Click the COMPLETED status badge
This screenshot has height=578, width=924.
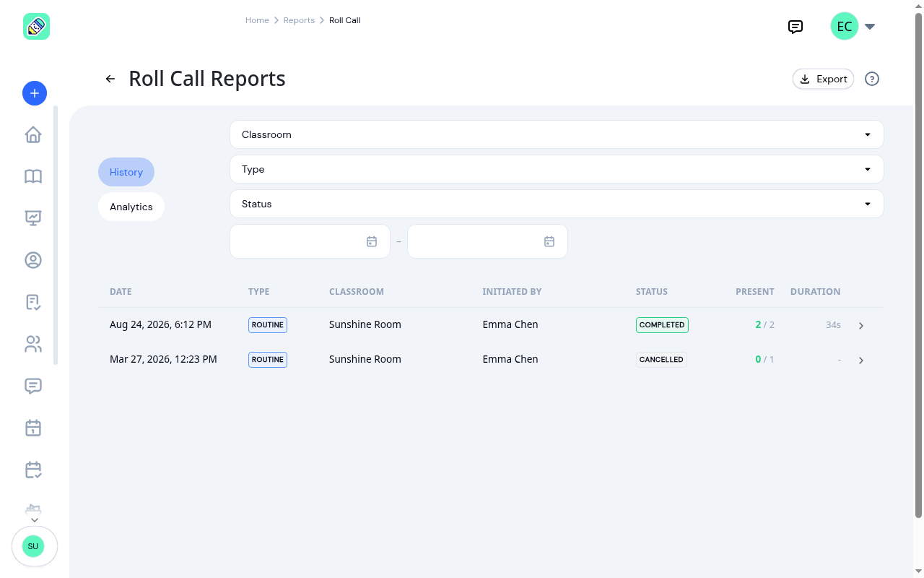tap(662, 325)
